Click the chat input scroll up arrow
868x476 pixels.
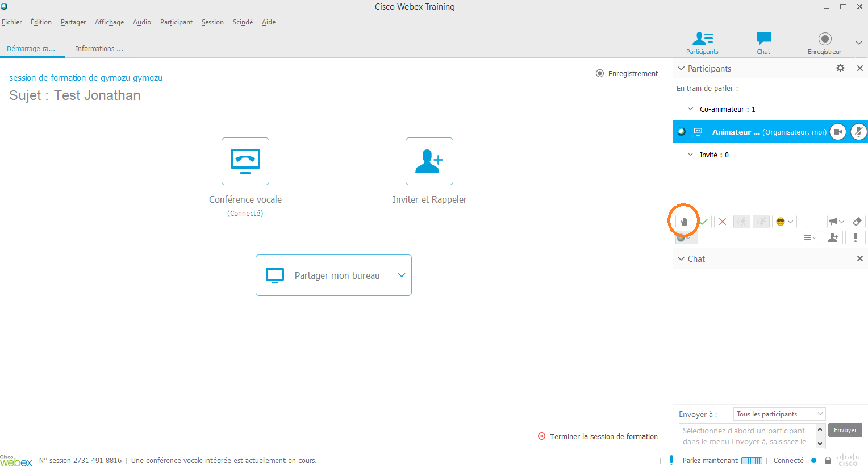pos(820,429)
